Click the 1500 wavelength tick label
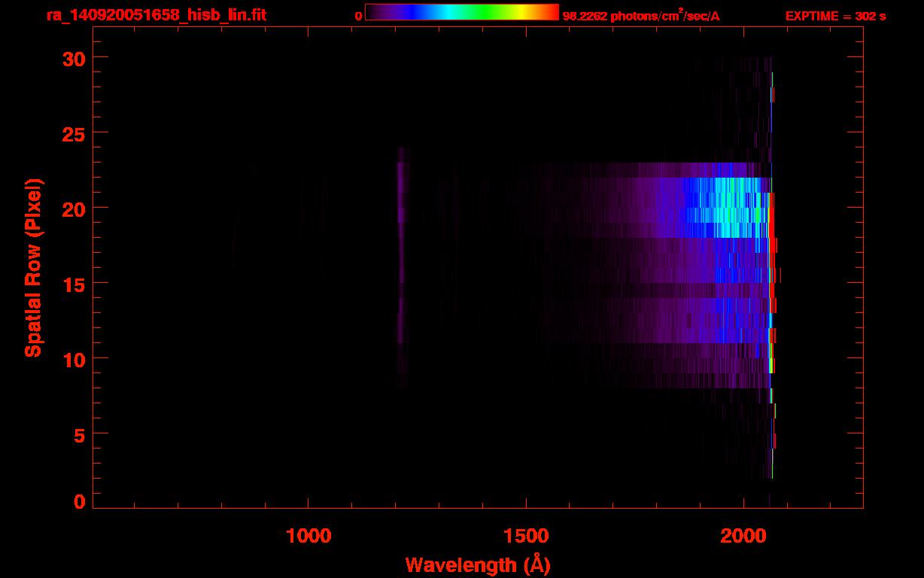This screenshot has height=578, width=924. 526,536
